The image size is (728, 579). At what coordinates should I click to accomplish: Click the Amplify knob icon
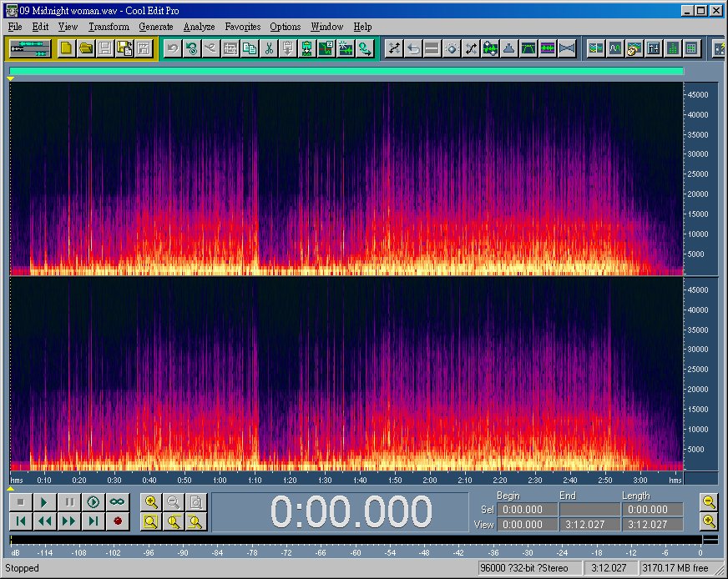coord(452,48)
